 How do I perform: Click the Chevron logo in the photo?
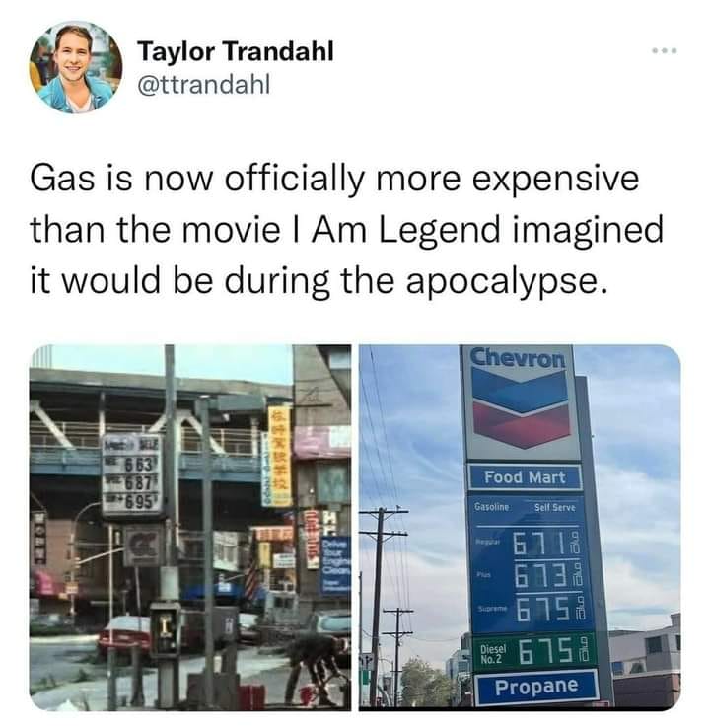[521, 402]
